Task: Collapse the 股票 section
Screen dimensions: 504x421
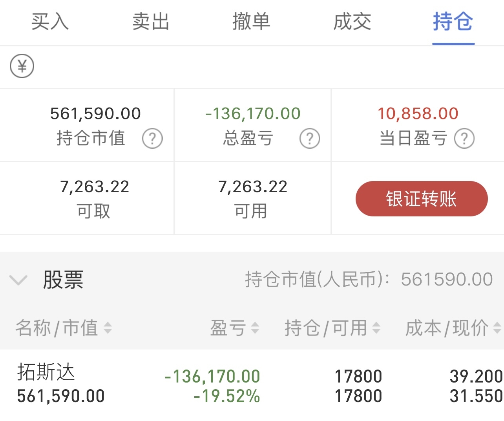Action: coord(18,280)
